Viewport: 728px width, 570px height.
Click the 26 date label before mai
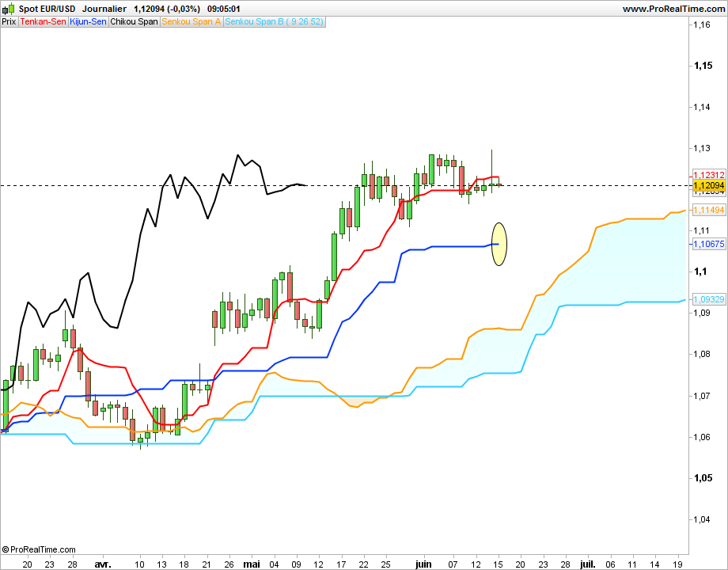click(x=229, y=564)
